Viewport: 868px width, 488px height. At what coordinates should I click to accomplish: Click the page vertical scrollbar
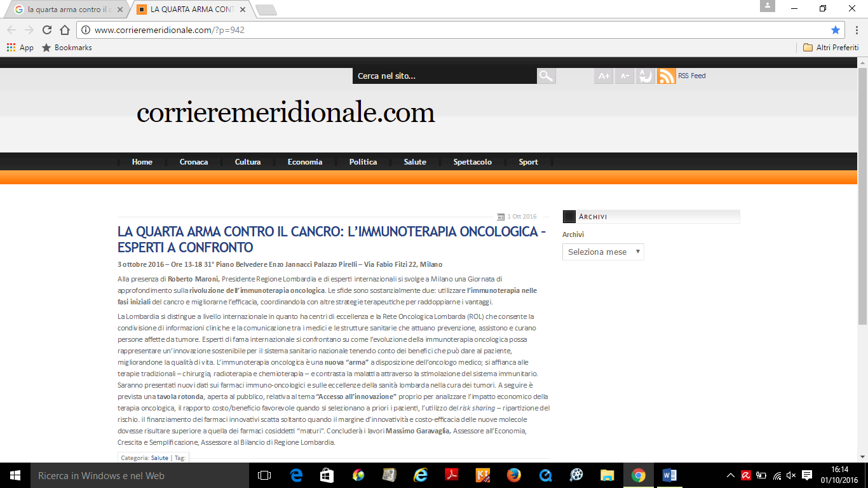pos(862,197)
